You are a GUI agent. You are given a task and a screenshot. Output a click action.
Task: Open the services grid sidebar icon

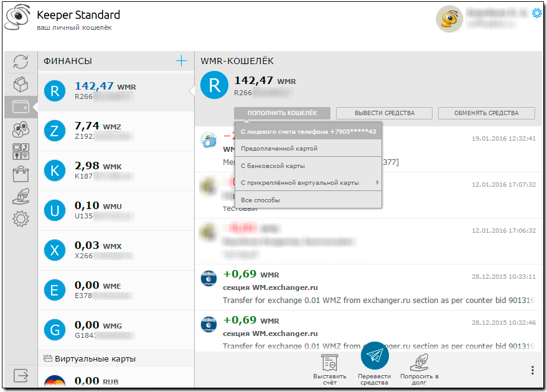pos(21,152)
